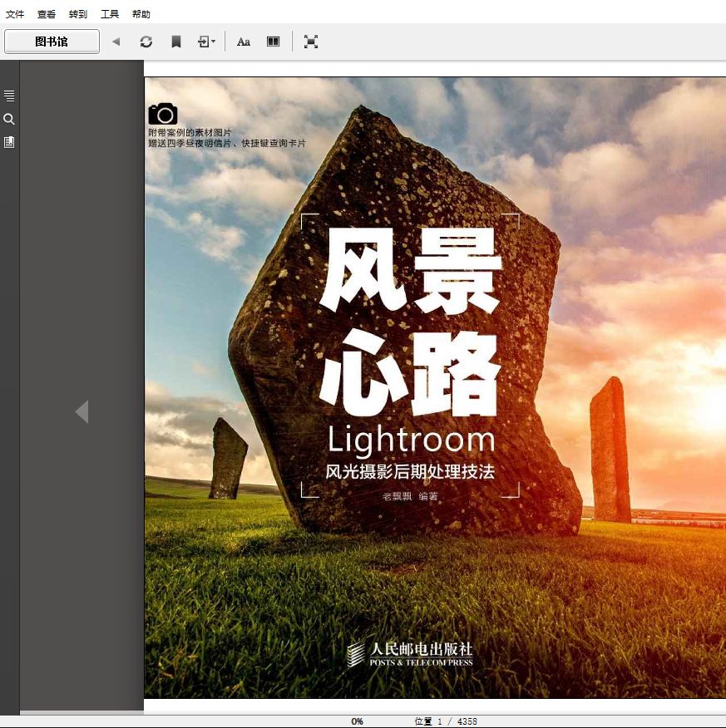Go to previous page with left arrow
Viewport: 726px width, 728px height.
tap(82, 411)
